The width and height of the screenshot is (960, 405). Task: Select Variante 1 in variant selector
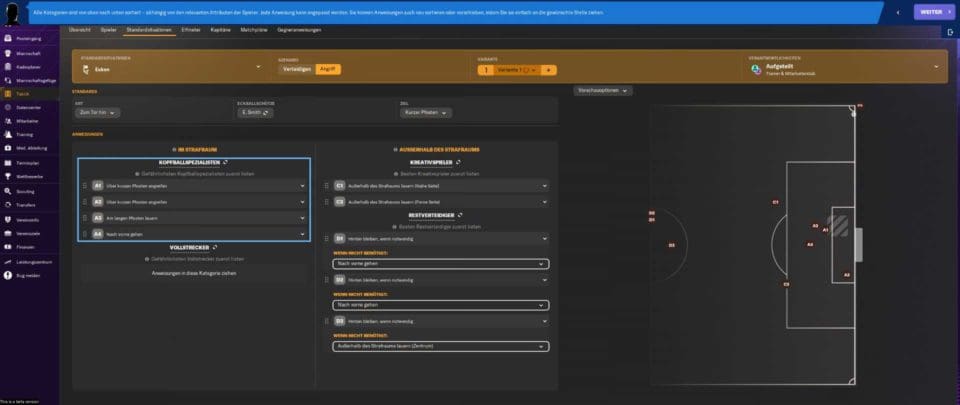[511, 70]
